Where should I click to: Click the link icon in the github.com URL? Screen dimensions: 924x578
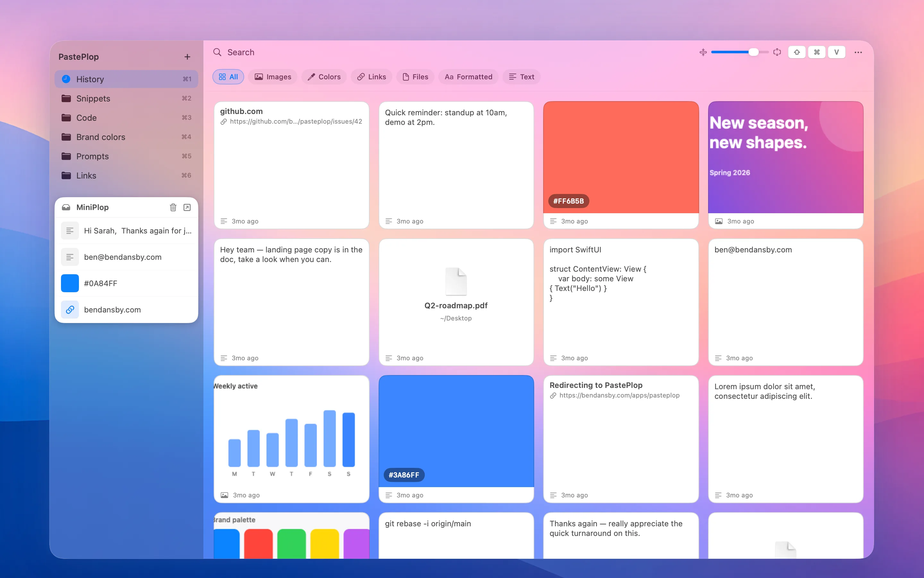coord(224,122)
